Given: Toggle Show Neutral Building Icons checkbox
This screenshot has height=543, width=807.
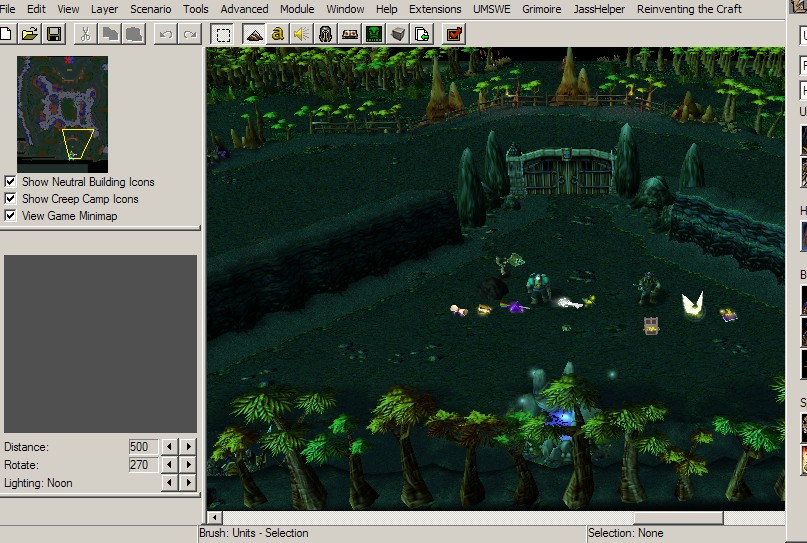Looking at the screenshot, I should point(10,182).
